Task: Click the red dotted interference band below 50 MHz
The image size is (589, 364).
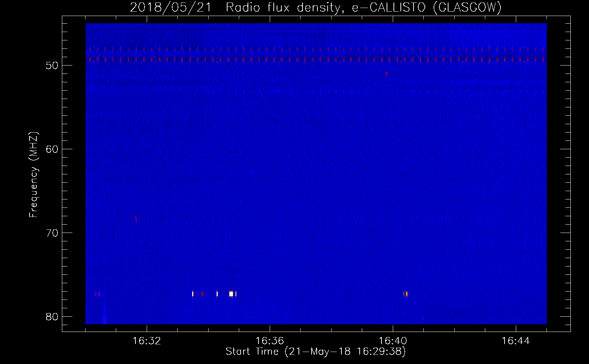Action: (316, 59)
